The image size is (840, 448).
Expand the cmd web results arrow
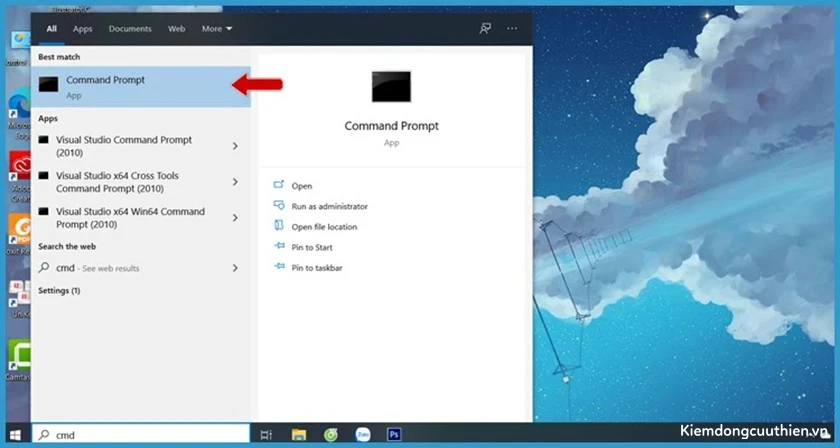235,268
